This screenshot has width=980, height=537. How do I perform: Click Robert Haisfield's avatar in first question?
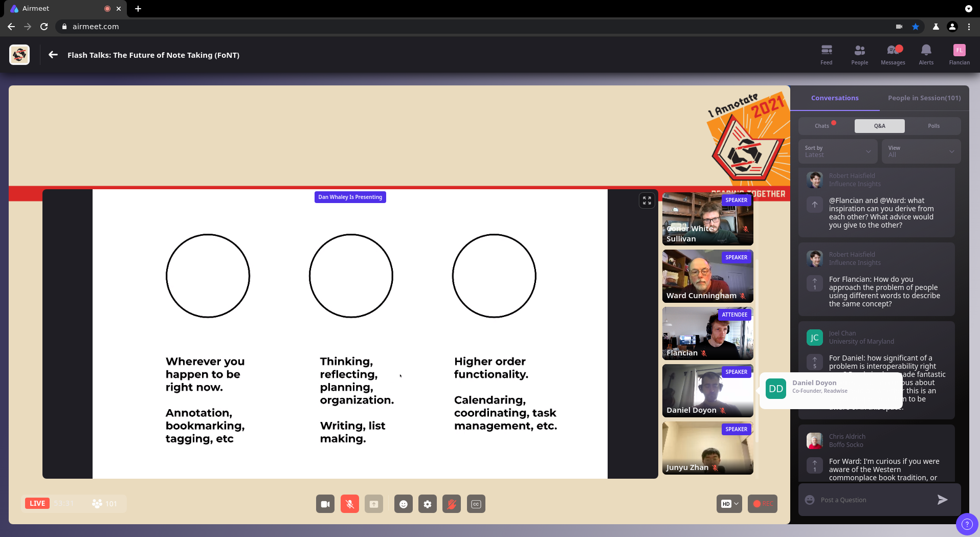(815, 180)
